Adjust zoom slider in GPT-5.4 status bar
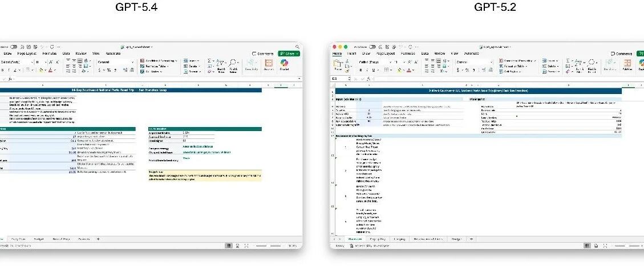This screenshot has height=274, width=644. point(269,246)
